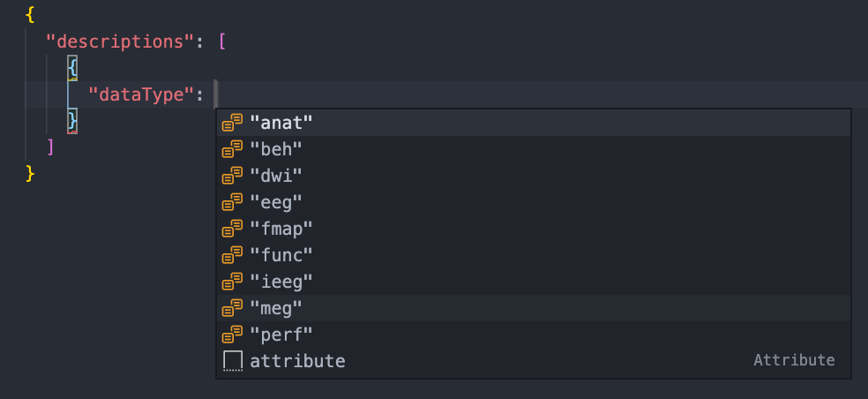Insert the attribute snippet suggestion

[297, 361]
